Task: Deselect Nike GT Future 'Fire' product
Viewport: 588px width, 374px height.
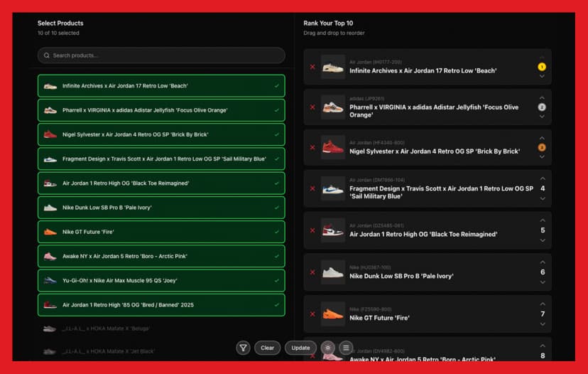Action: [x=161, y=232]
